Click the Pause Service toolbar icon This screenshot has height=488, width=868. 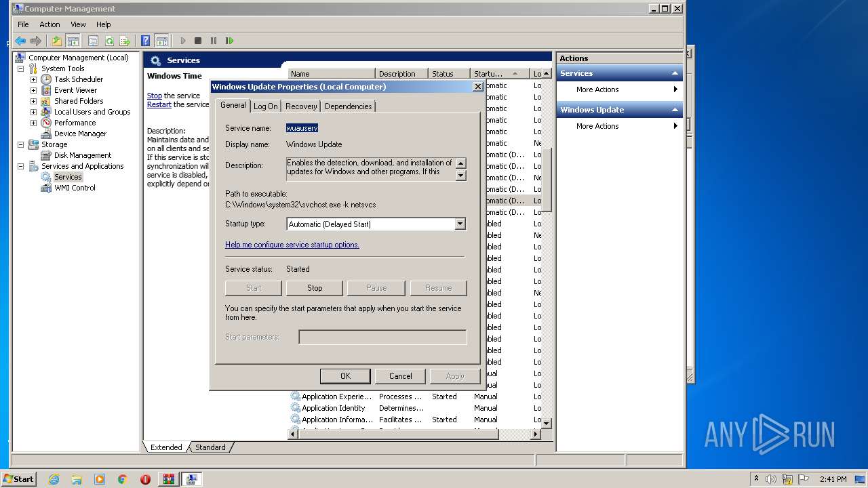click(x=214, y=41)
